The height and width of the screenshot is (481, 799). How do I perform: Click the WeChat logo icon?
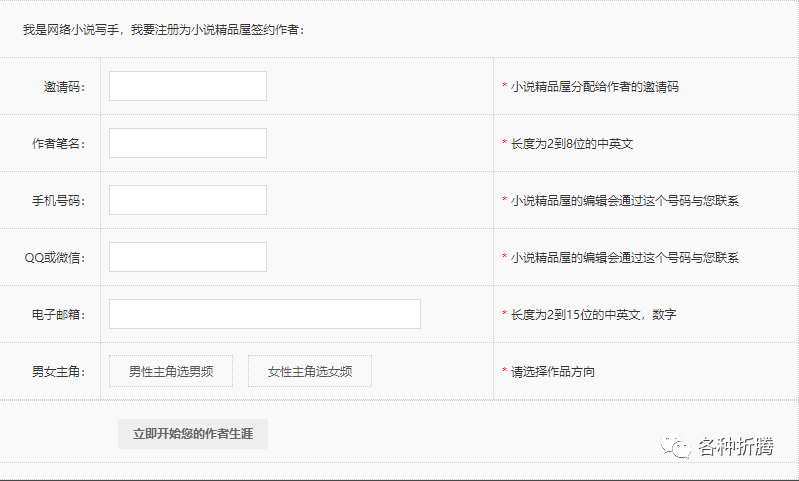[679, 446]
